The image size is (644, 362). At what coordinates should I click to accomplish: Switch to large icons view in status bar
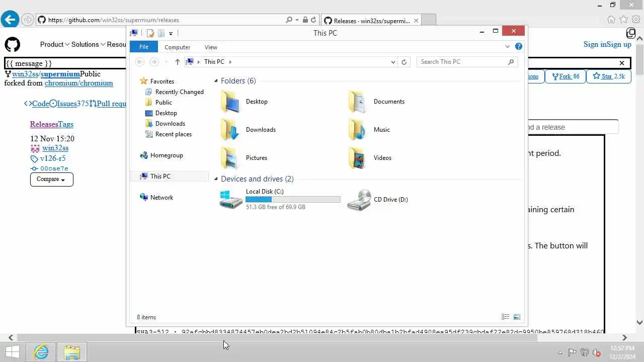pos(516,317)
